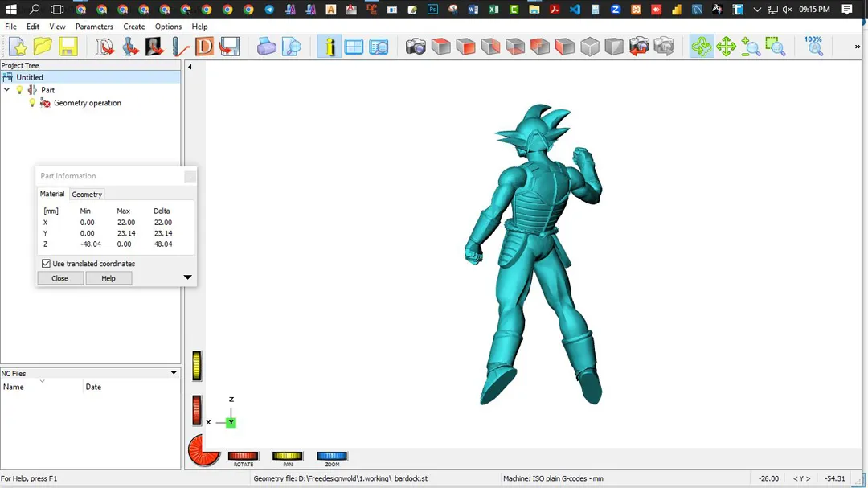Select the Geometry operation tree item

click(x=88, y=103)
